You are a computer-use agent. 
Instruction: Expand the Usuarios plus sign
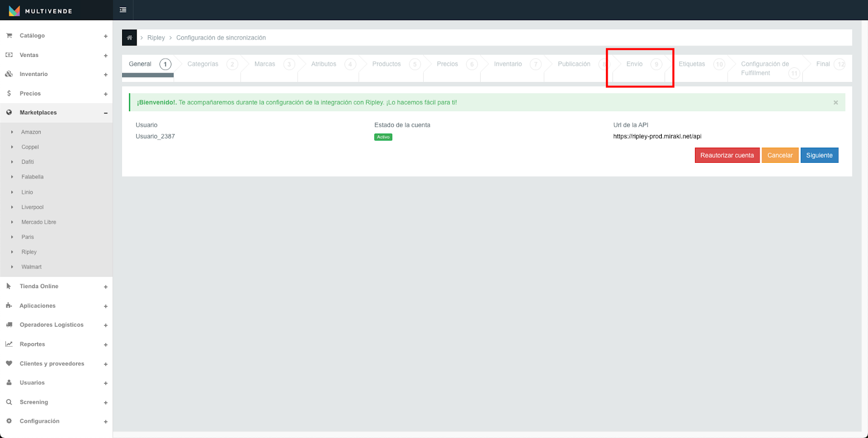click(106, 383)
